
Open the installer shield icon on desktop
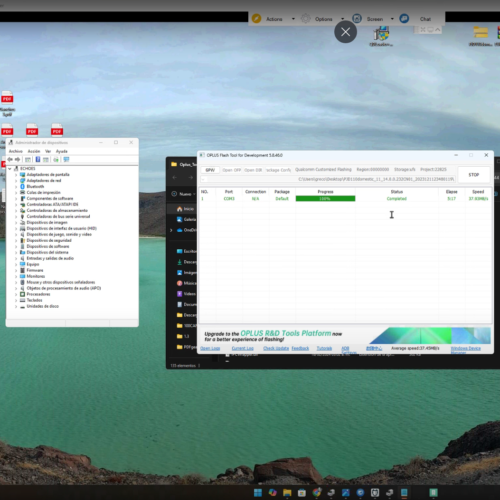point(381,34)
